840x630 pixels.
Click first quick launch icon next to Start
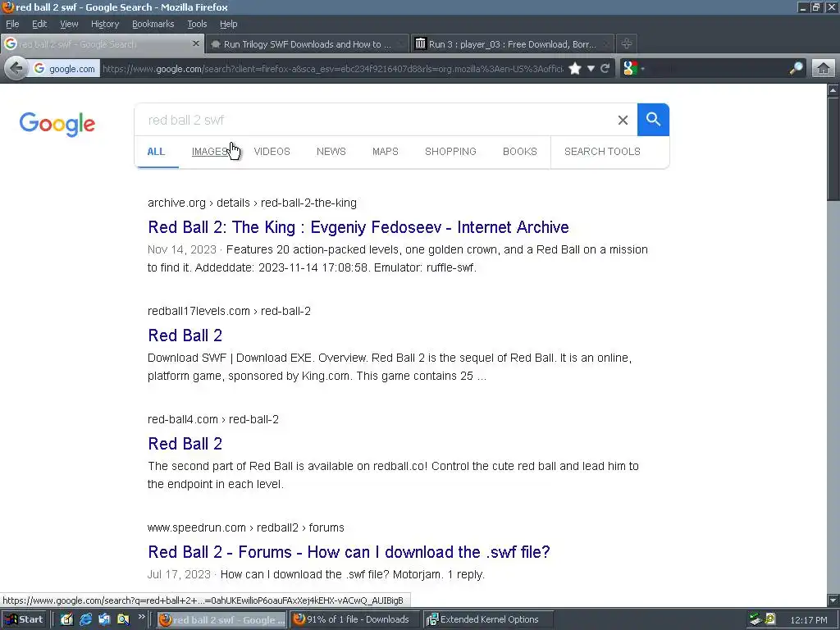click(66, 619)
